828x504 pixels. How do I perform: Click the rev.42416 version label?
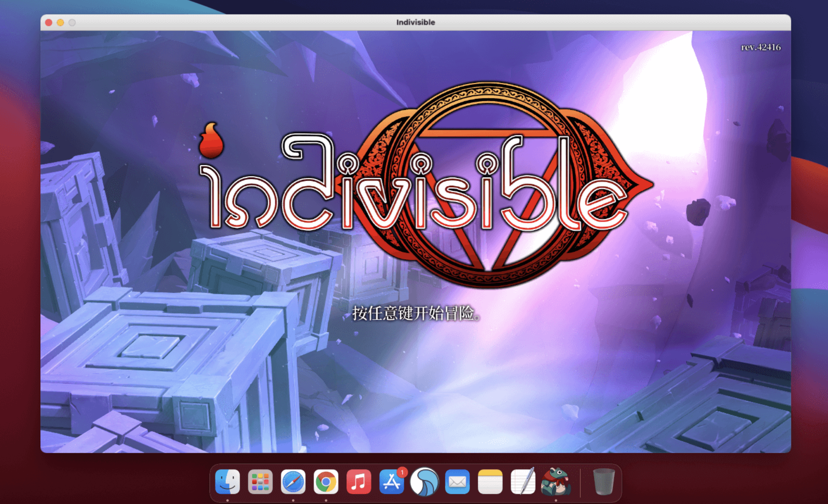click(x=761, y=47)
